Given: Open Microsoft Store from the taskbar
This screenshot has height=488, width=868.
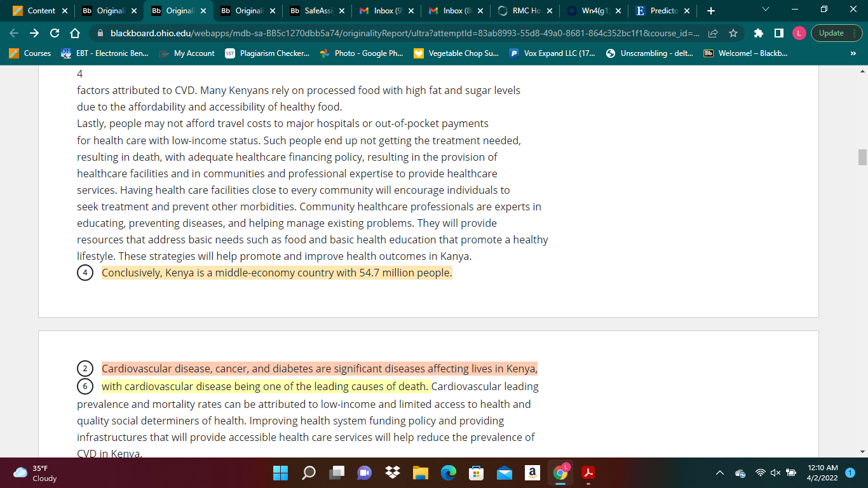Looking at the screenshot, I should [477, 473].
